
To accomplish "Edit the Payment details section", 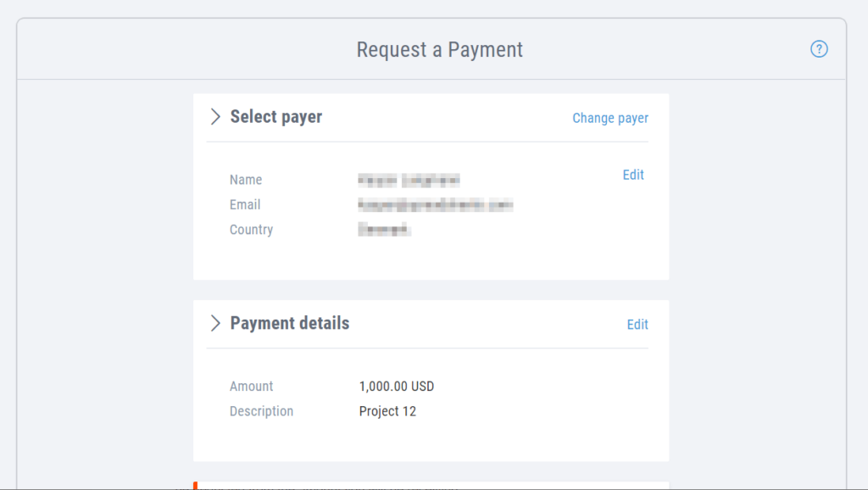I will pos(637,325).
